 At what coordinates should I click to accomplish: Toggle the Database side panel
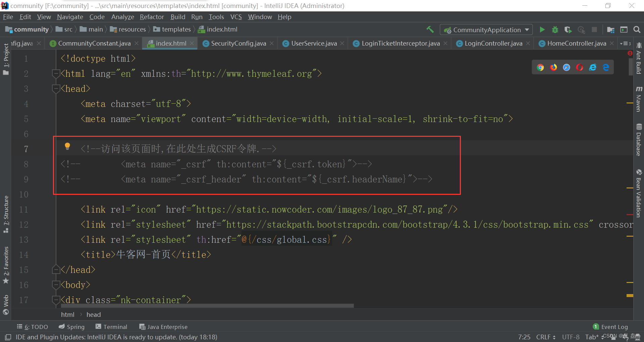click(x=639, y=140)
